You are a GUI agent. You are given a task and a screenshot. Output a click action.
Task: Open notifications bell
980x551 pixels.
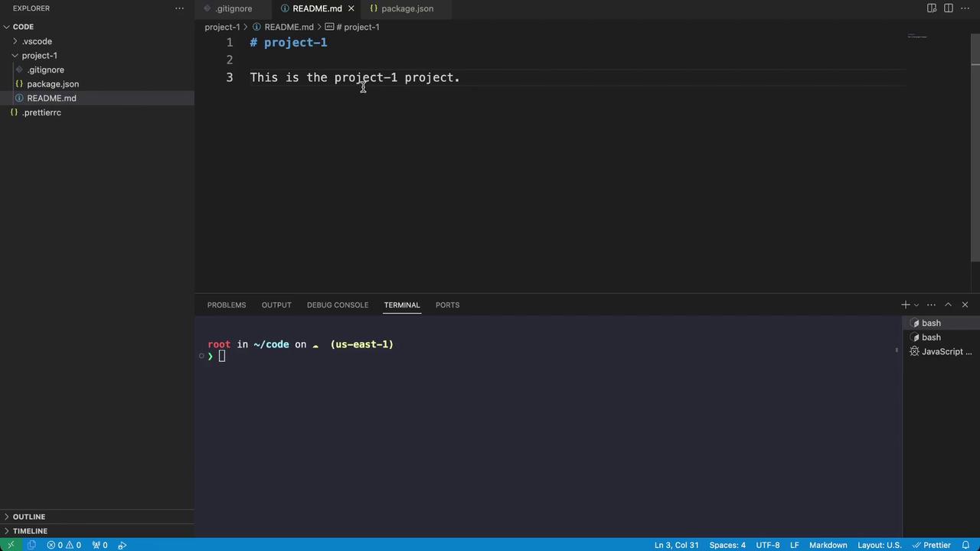[x=966, y=545]
